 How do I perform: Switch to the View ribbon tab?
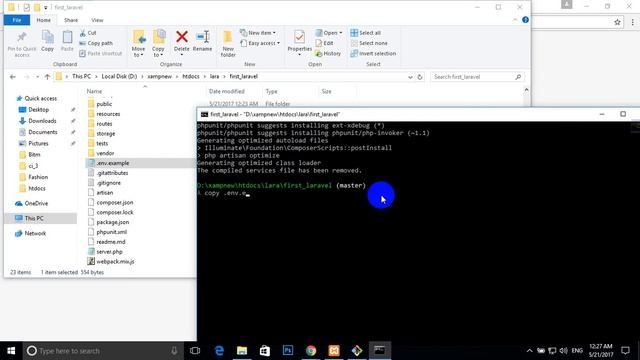click(97, 20)
